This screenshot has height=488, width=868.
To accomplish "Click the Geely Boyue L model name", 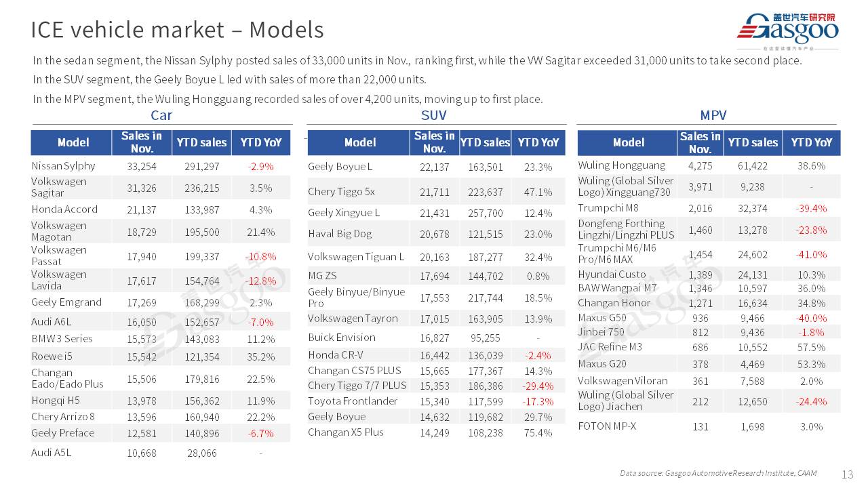I will (x=340, y=167).
